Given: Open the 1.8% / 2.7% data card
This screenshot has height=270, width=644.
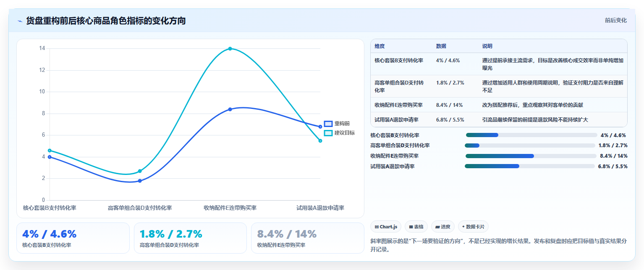Looking at the screenshot, I should (190, 238).
